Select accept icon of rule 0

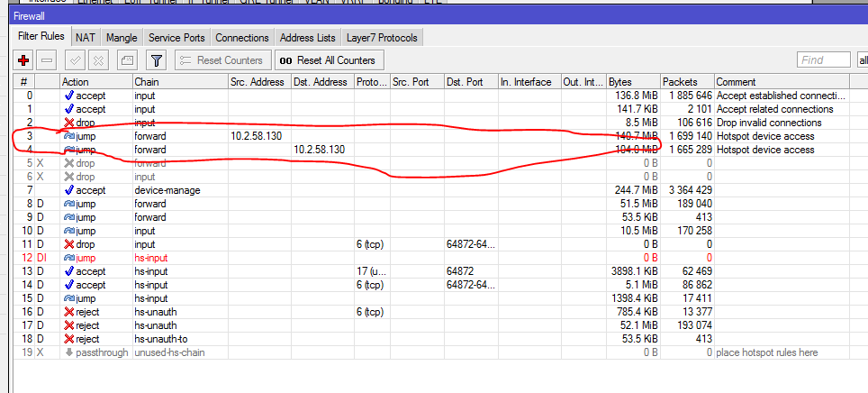tap(69, 96)
